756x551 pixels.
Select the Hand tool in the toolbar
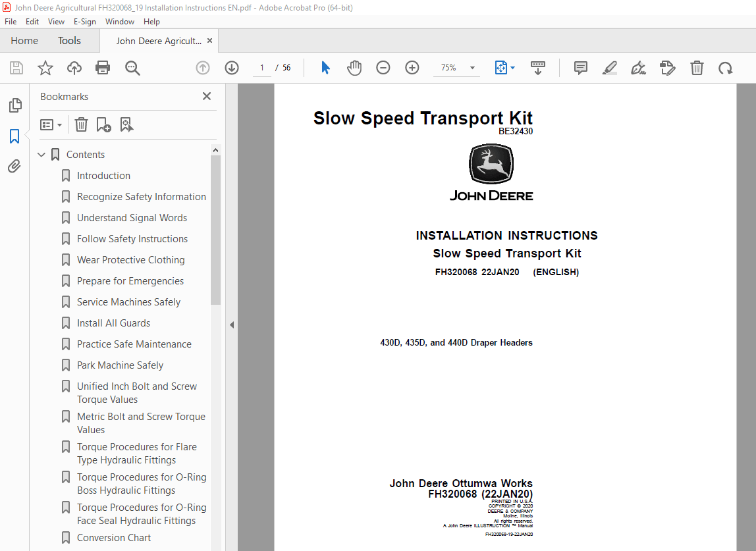[354, 67]
